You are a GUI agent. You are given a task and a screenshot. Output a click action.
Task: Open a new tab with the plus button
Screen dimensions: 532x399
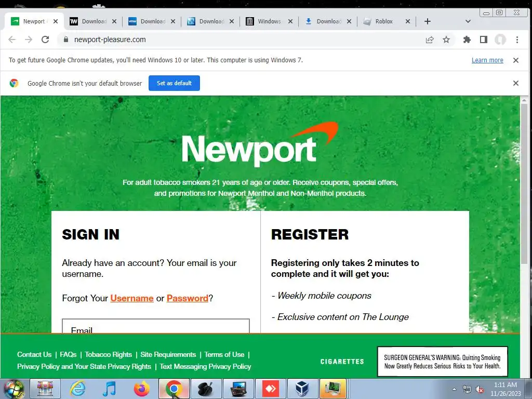pos(428,21)
